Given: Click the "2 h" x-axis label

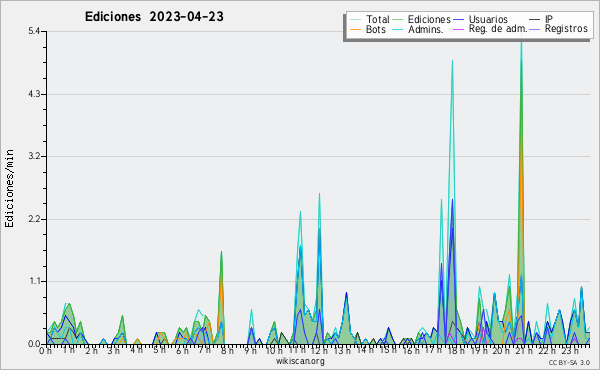Looking at the screenshot, I should click(91, 351).
